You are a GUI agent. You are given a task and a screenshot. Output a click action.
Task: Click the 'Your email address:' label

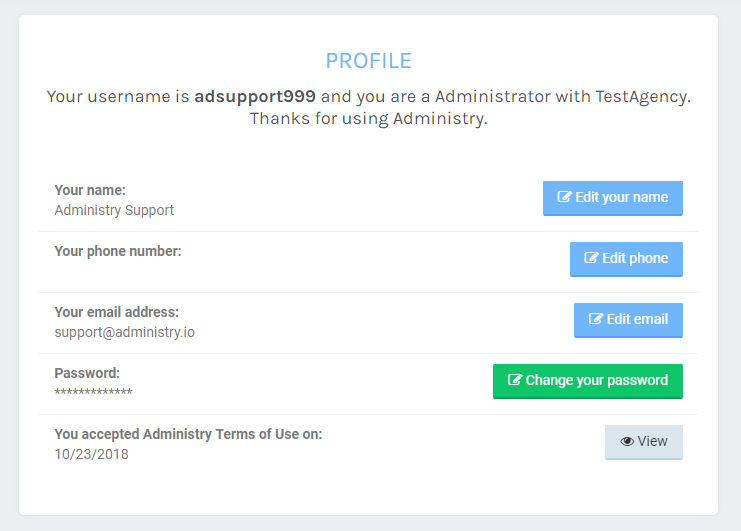[x=117, y=312]
